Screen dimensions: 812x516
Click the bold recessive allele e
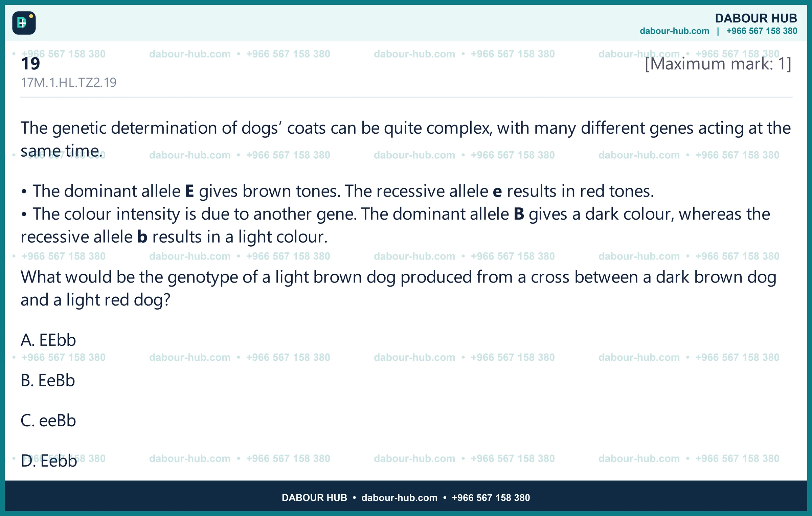click(497, 192)
